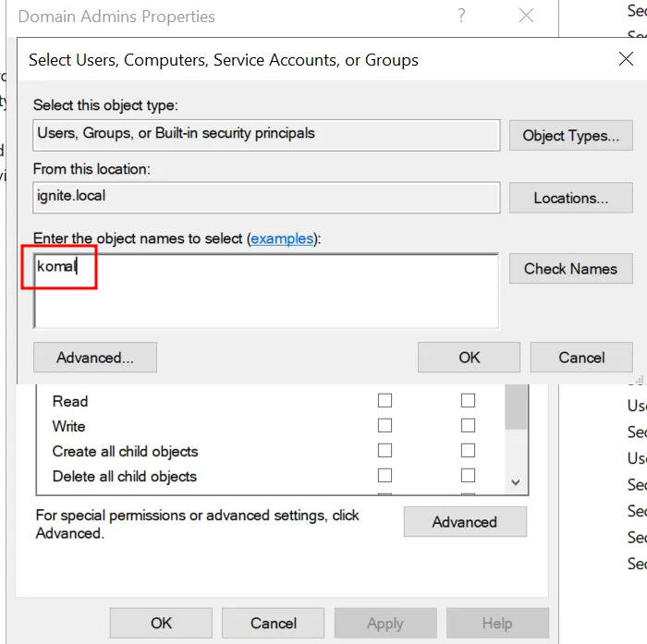Click the object names box containing komal

click(x=265, y=290)
